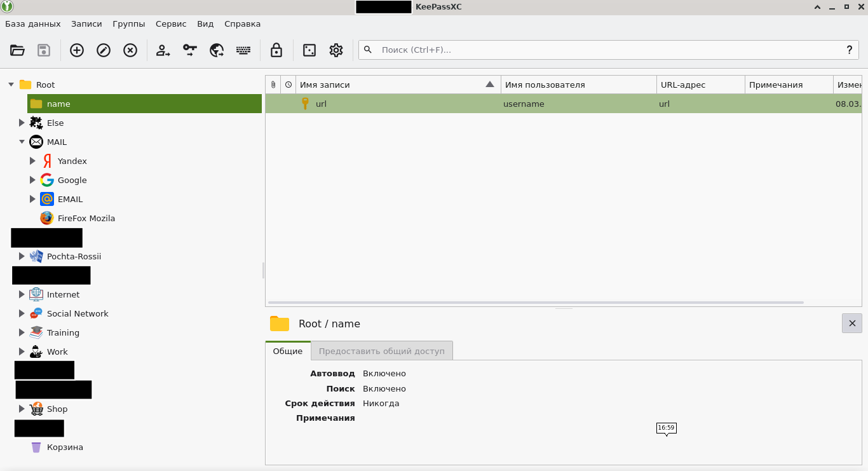Image resolution: width=868 pixels, height=471 pixels.
Task: Copy username to clipboard icon
Action: (x=163, y=50)
